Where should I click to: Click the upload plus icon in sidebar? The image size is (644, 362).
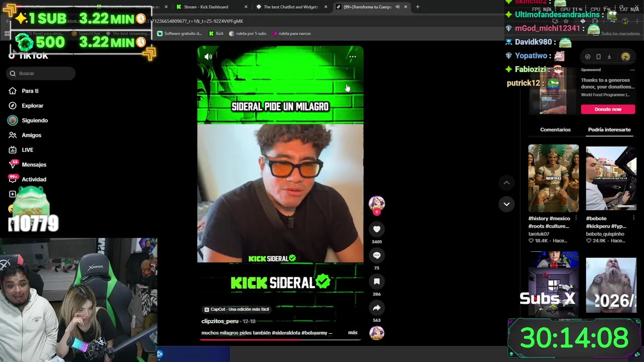click(x=13, y=194)
